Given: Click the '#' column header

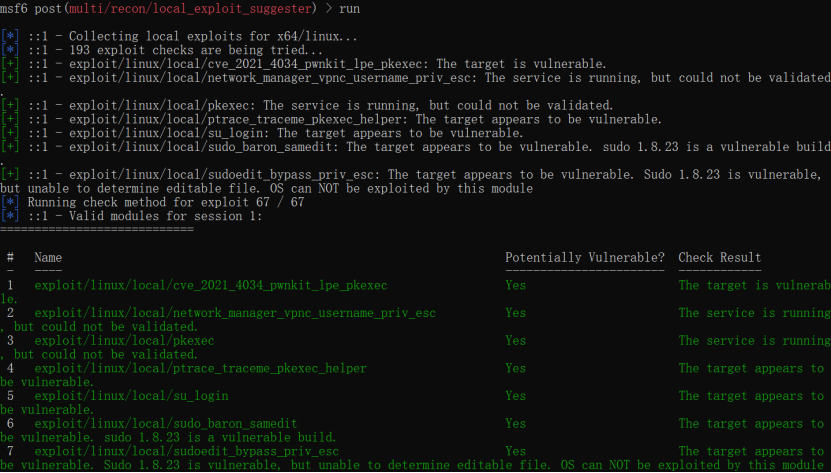Looking at the screenshot, I should pos(10,258).
